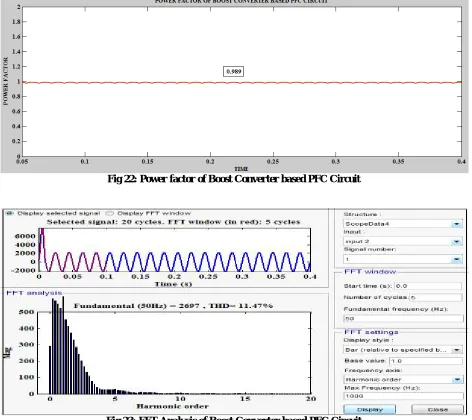Click the 0.989 power factor data label
The image size is (472, 420).
[x=233, y=71]
